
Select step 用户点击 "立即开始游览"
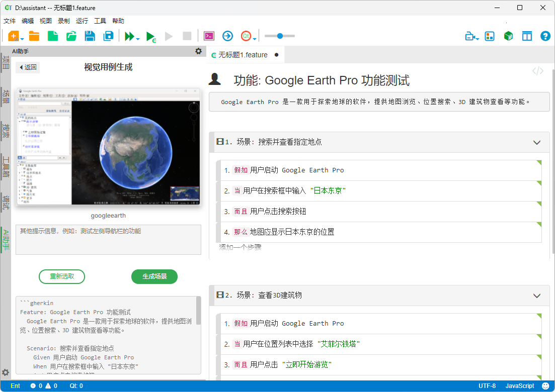(x=379, y=365)
